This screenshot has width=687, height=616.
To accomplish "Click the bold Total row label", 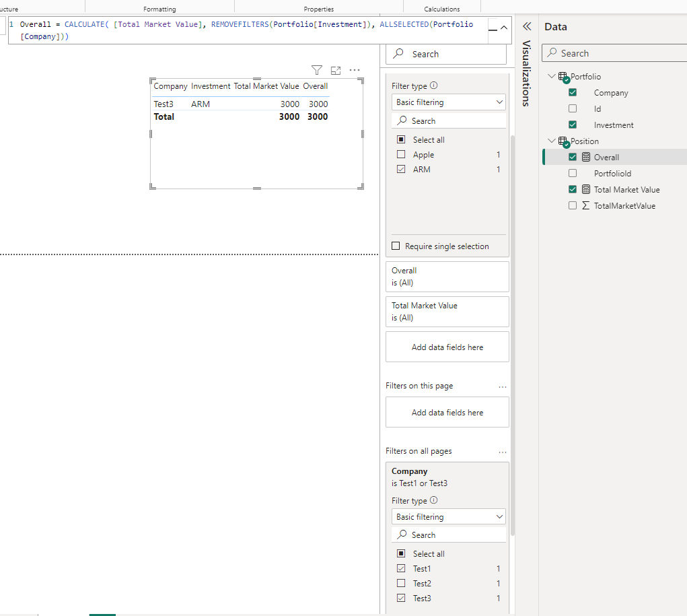I will click(x=164, y=116).
